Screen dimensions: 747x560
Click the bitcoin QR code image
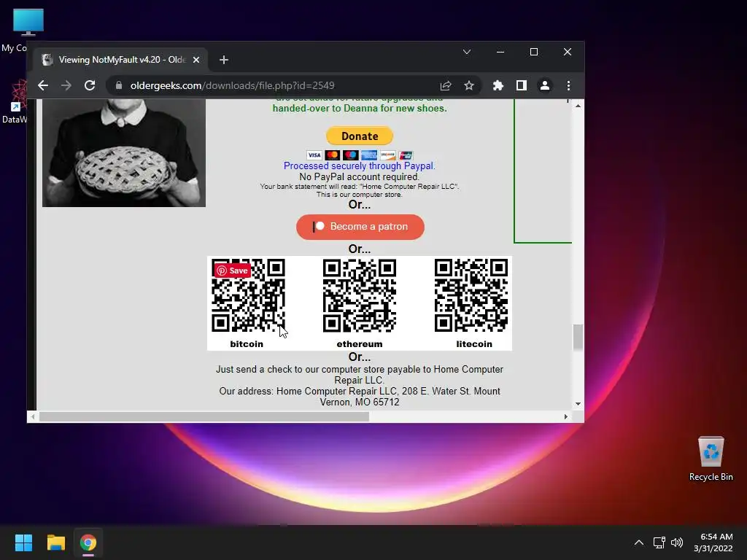(248, 296)
